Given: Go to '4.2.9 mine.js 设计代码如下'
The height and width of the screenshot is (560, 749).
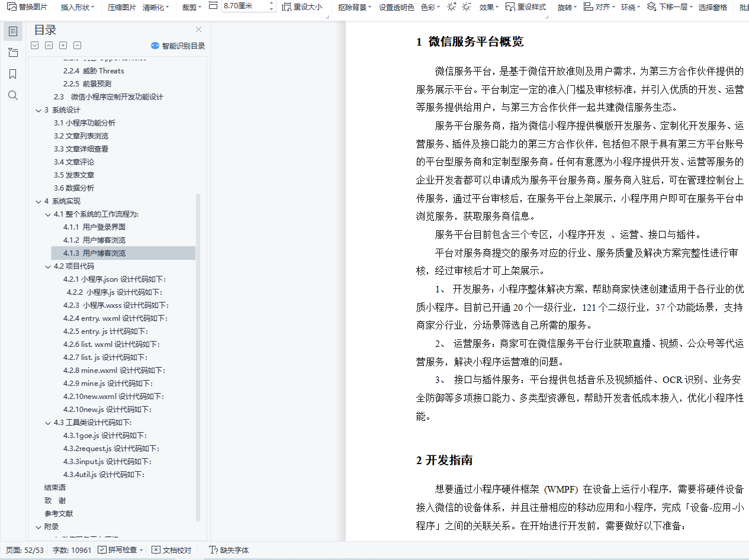Looking at the screenshot, I should click(x=108, y=384).
